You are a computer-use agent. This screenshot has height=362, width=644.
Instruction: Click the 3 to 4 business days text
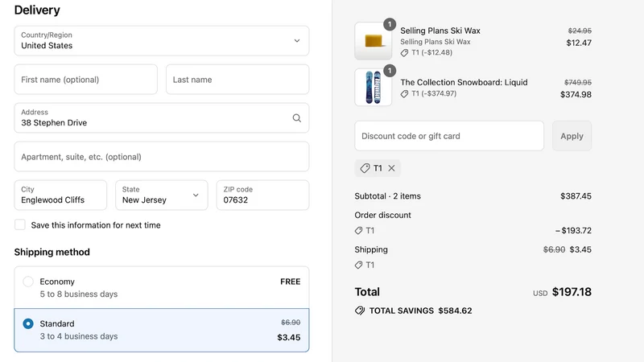click(79, 336)
